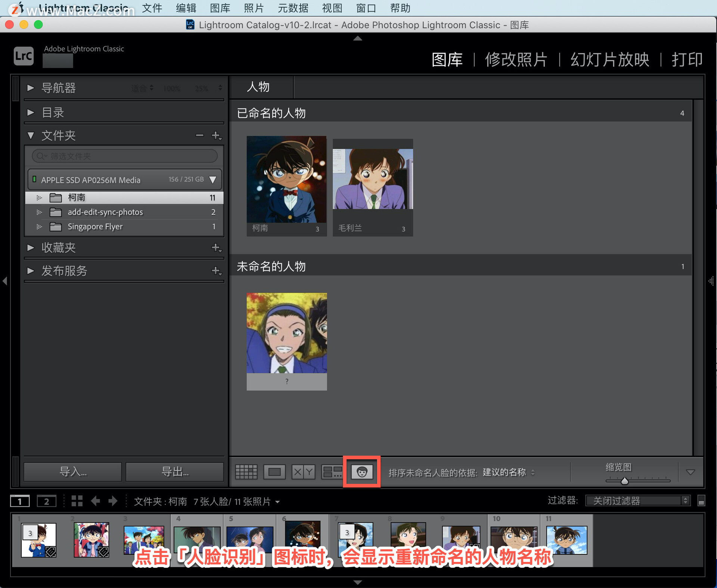Open 帮助 menu
Screen dimensions: 717x588
(400, 8)
